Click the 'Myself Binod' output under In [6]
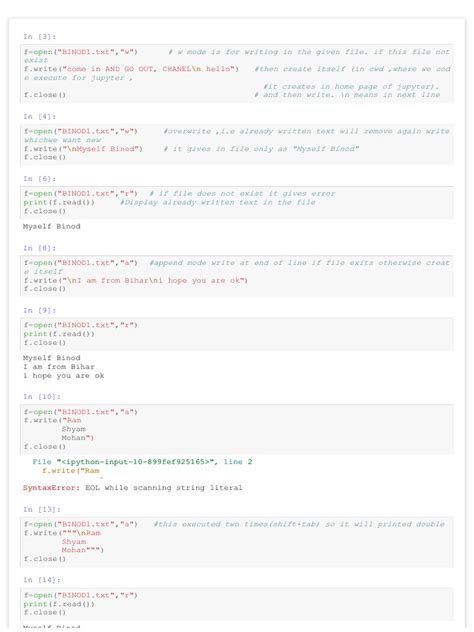The height and width of the screenshot is (632, 474). coord(52,227)
